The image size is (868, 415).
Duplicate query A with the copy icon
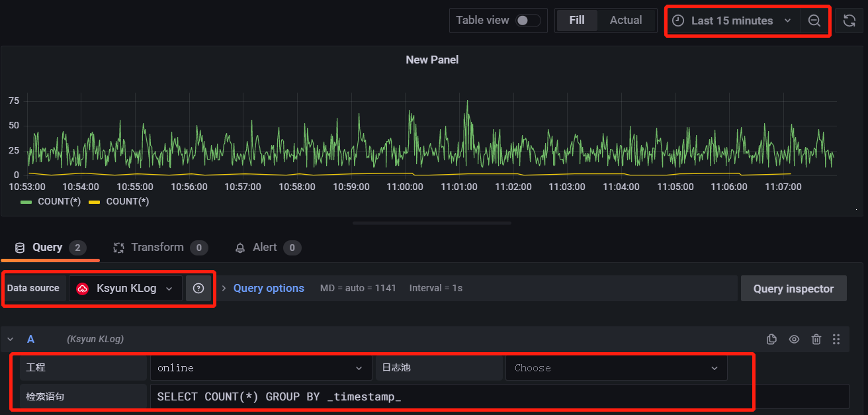point(771,339)
